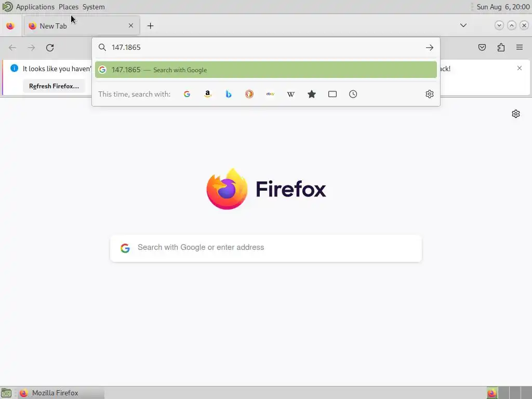Search bookmarks using the star icon

[x=312, y=94]
